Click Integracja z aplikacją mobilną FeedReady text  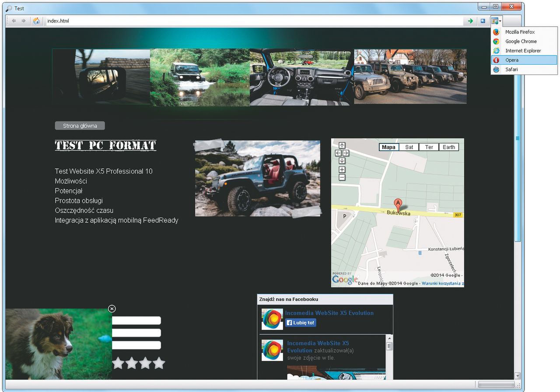[x=116, y=220]
